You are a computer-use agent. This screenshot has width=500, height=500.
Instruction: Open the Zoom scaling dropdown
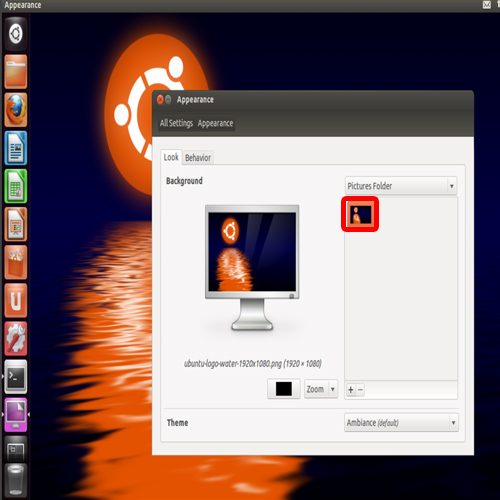[x=321, y=389]
